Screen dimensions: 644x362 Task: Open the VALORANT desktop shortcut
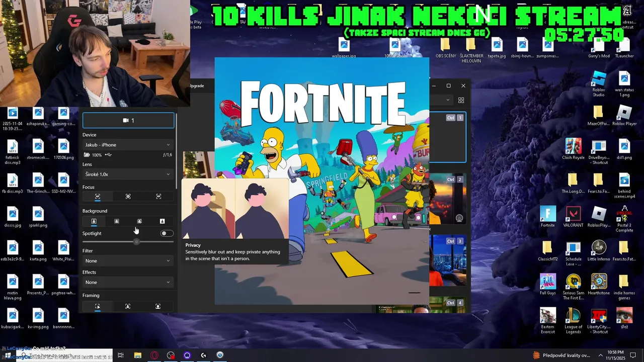573,217
